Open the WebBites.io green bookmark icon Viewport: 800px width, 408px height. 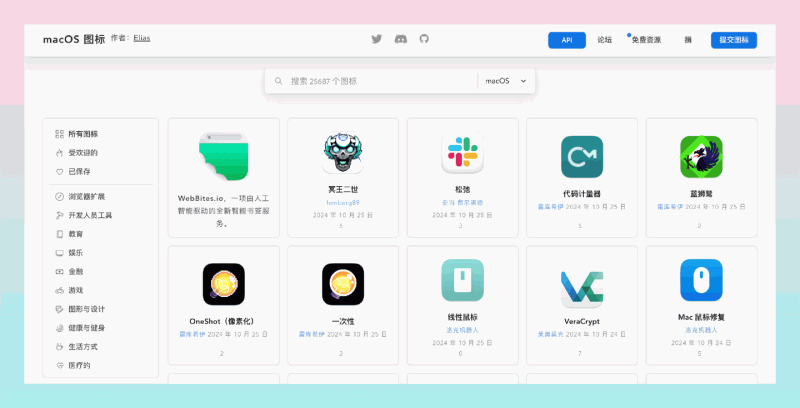[x=223, y=157]
